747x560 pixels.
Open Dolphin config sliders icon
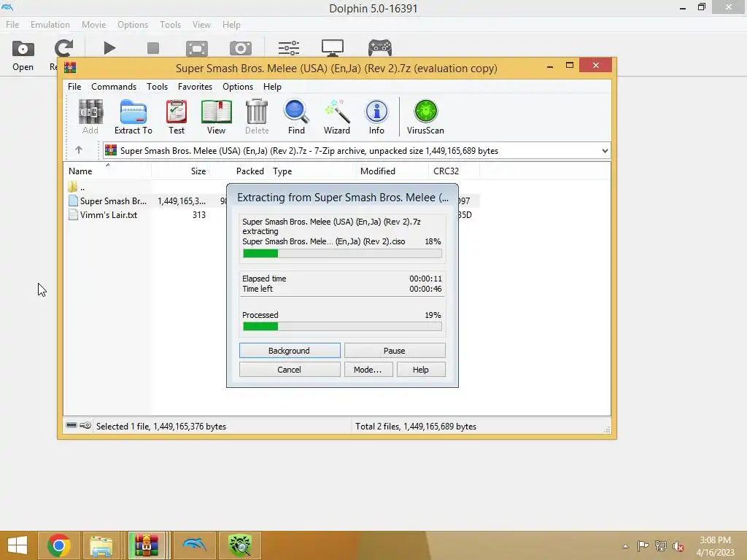(289, 48)
